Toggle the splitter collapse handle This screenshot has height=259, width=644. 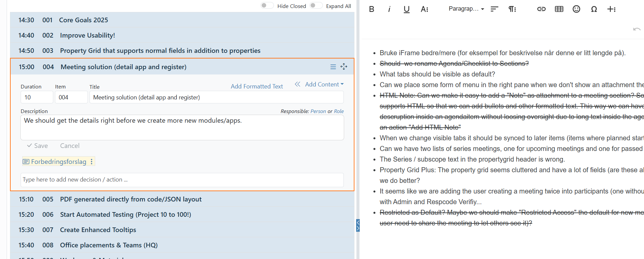(358, 225)
